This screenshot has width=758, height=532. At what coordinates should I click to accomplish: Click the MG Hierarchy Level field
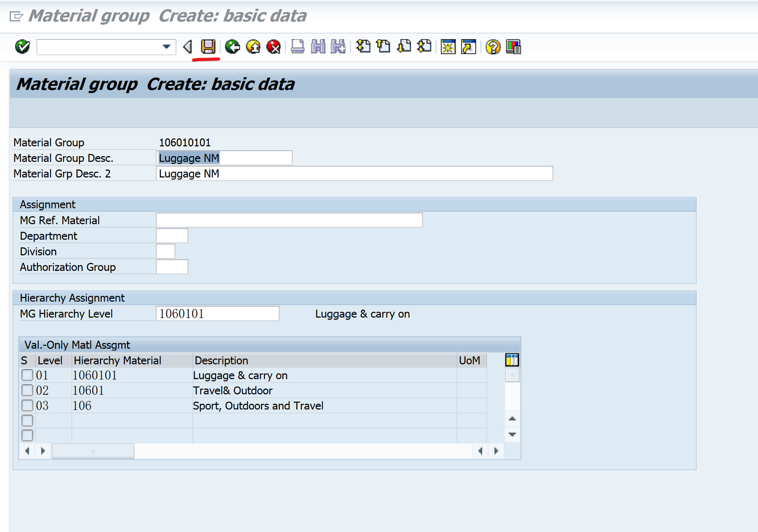point(217,313)
